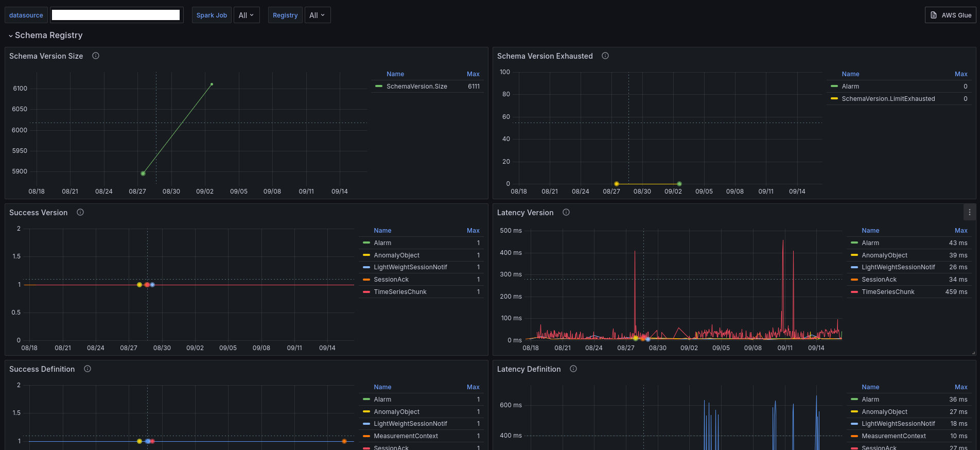Toggle TimeSeriesChunk series in Latency Version legend
Screen dimensions: 980x450
[x=888, y=292]
